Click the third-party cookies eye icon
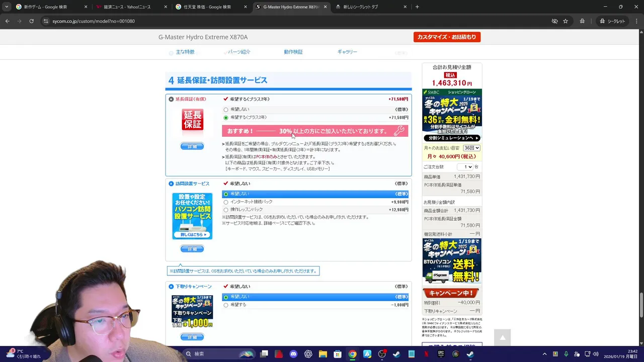Image resolution: width=644 pixels, height=362 pixels. (554, 21)
